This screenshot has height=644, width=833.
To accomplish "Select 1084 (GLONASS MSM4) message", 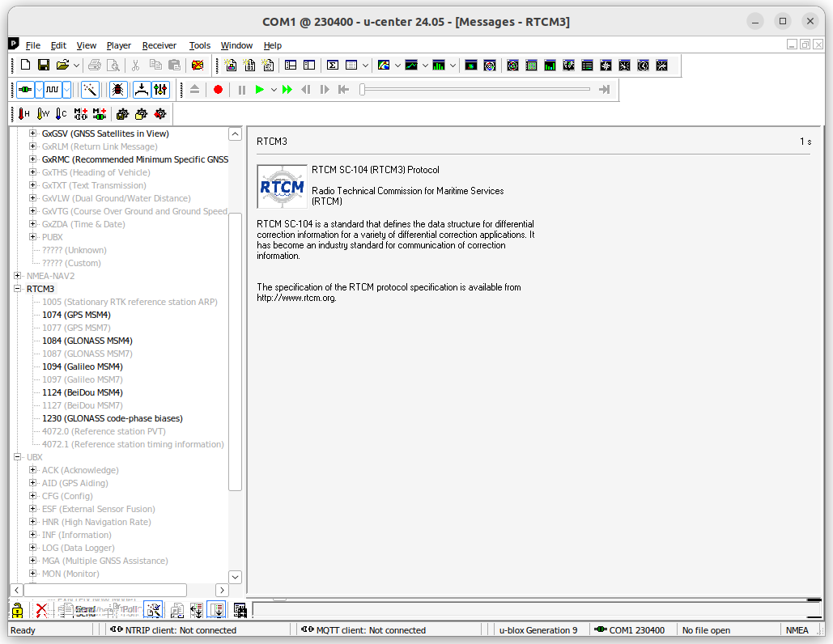I will pyautogui.click(x=87, y=341).
